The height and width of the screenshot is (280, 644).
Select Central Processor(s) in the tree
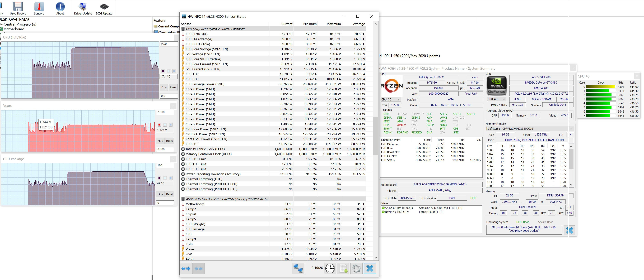coord(20,24)
